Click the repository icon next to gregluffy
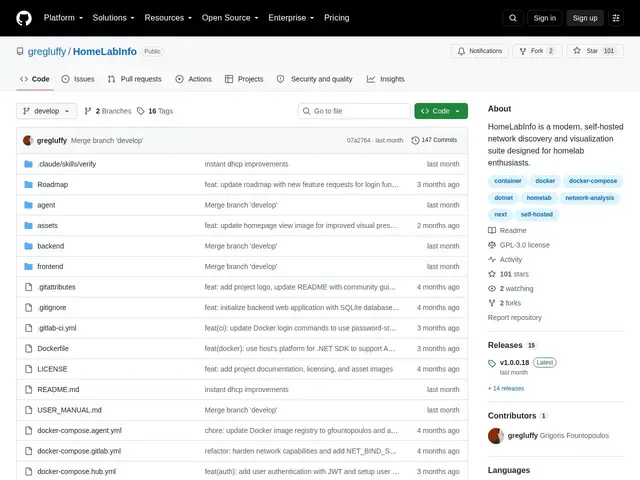Viewport: 640px width, 480px height. pyautogui.click(x=20, y=51)
